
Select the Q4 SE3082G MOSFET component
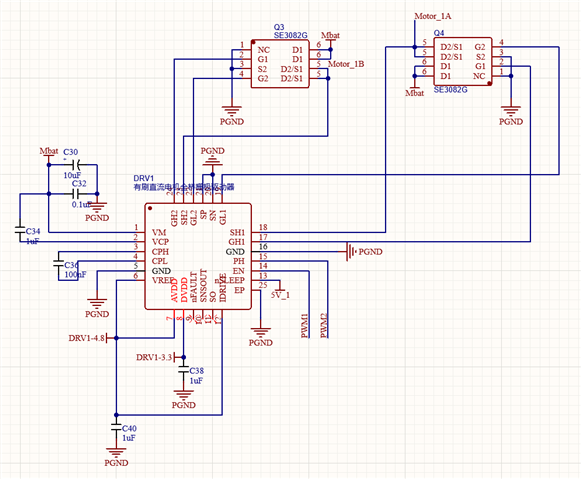[463, 61]
